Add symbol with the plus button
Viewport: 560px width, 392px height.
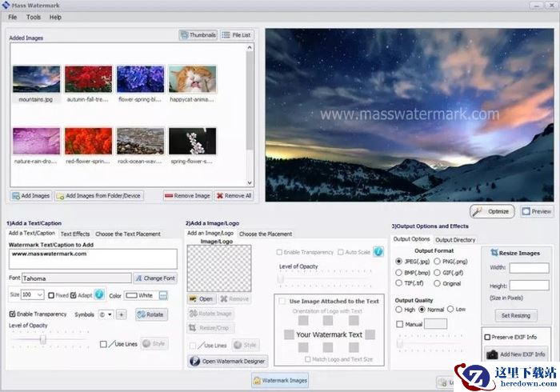[122, 314]
